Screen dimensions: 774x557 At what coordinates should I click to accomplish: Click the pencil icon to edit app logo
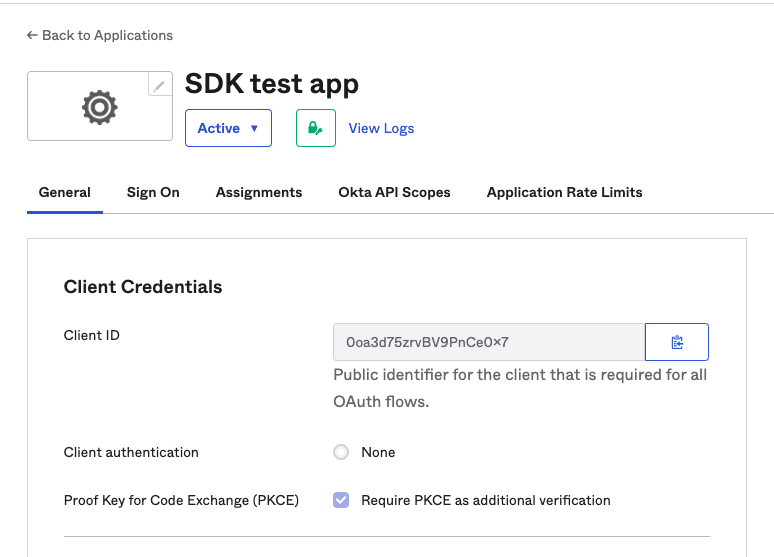point(160,85)
